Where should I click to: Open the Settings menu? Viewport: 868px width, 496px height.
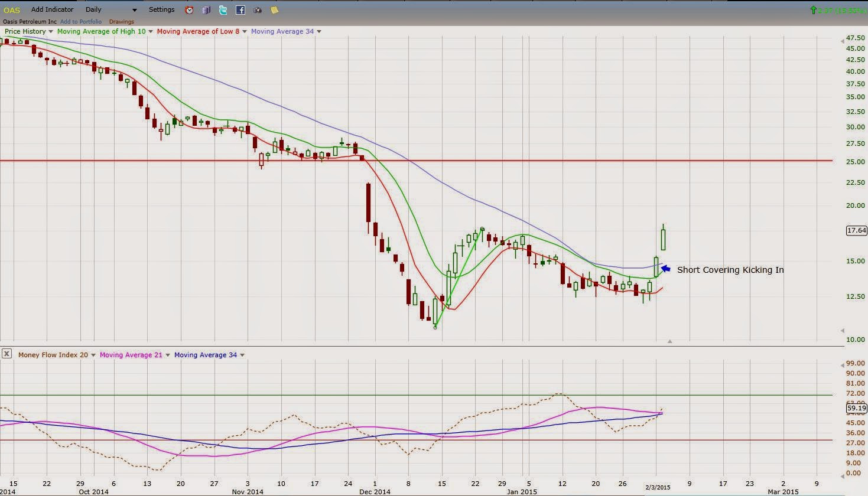point(161,9)
